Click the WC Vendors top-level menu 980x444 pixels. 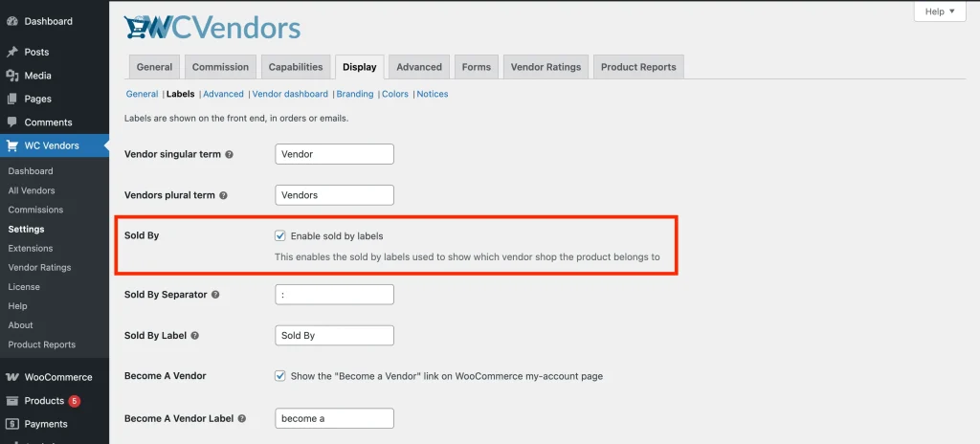click(x=55, y=145)
